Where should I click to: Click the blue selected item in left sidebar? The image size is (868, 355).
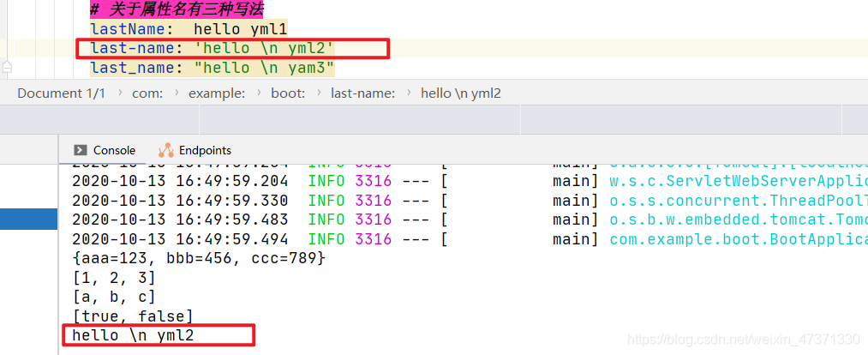coord(29,219)
